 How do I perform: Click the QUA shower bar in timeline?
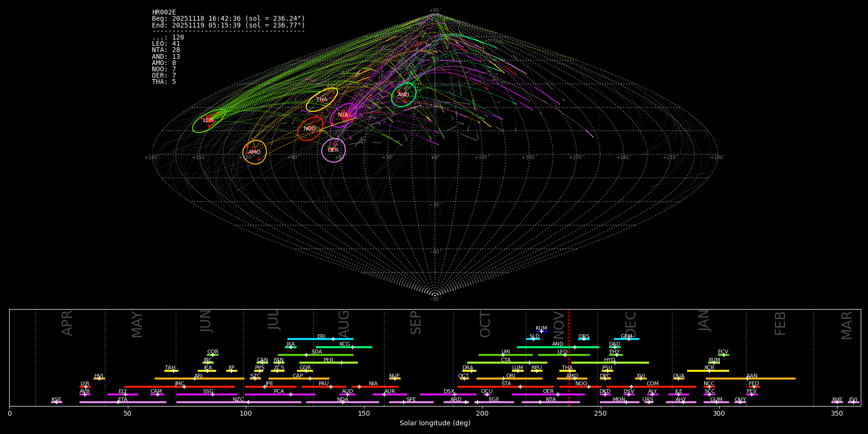(x=678, y=379)
